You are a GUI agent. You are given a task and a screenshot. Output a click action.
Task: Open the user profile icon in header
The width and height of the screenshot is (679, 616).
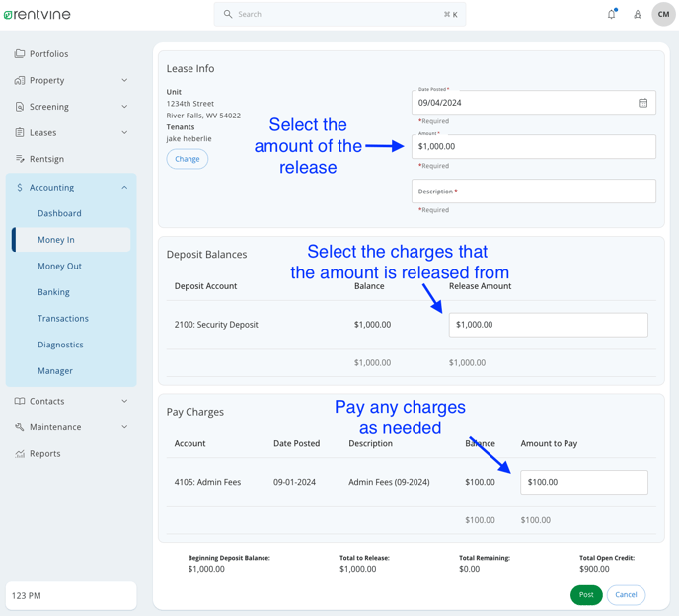tap(638, 15)
